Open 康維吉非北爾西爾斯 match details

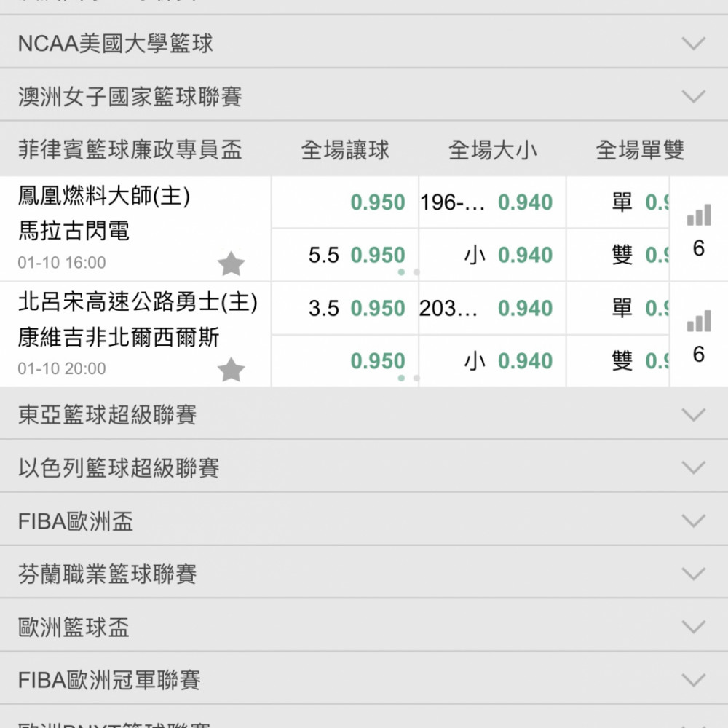click(119, 337)
